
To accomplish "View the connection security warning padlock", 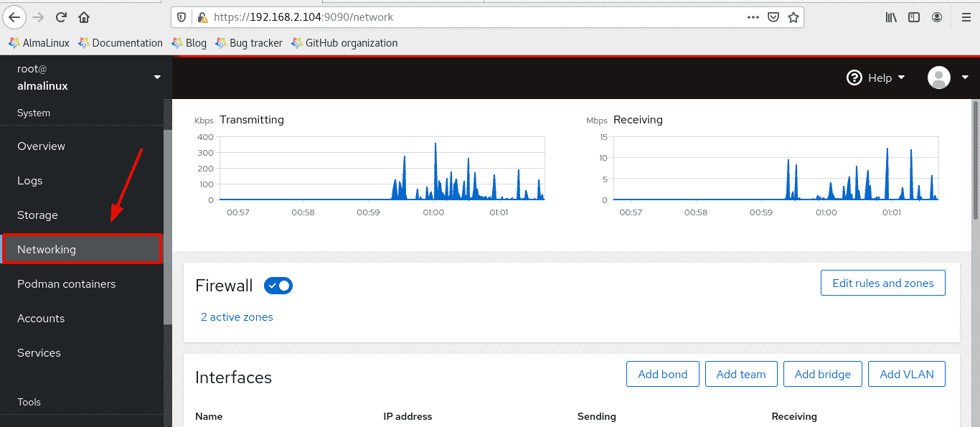I will [x=202, y=17].
